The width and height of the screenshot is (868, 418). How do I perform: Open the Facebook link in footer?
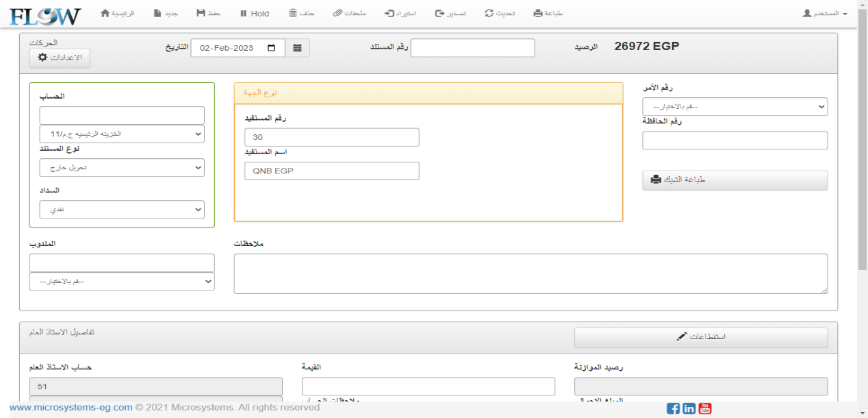pos(673,408)
